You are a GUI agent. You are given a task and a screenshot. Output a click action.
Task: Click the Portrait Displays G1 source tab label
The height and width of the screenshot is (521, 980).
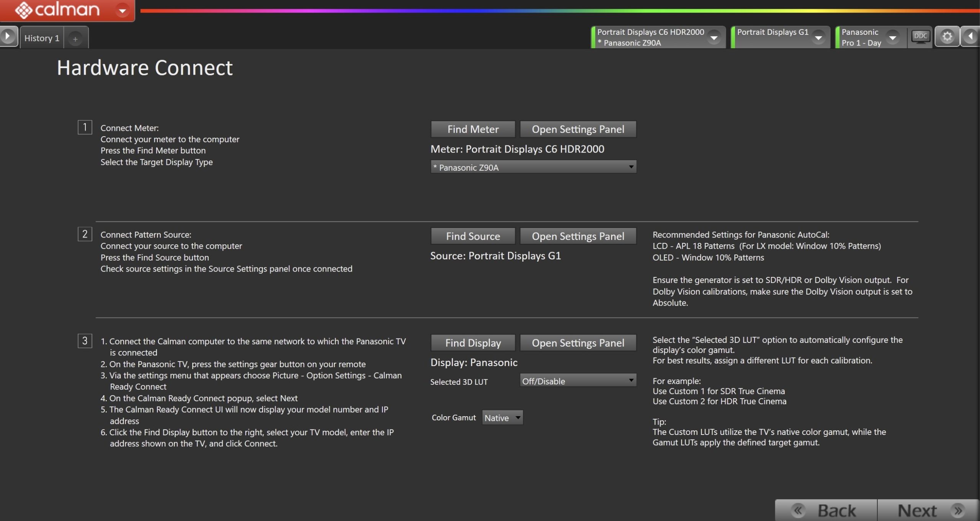773,32
